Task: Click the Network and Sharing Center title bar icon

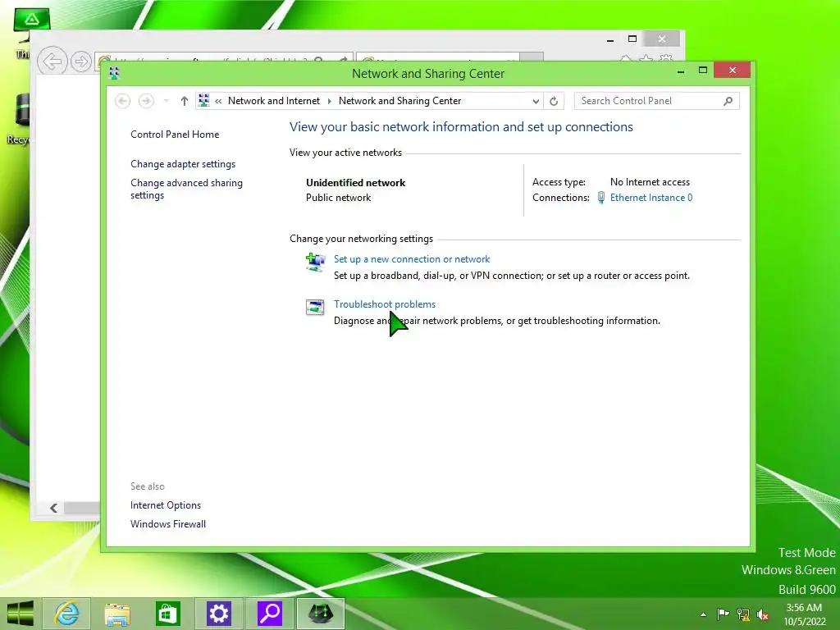Action: coord(114,73)
